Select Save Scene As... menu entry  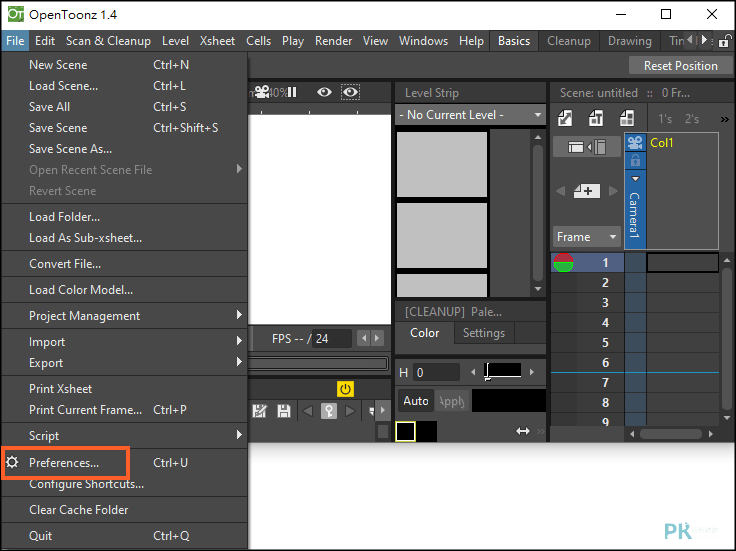pyautogui.click(x=124, y=149)
